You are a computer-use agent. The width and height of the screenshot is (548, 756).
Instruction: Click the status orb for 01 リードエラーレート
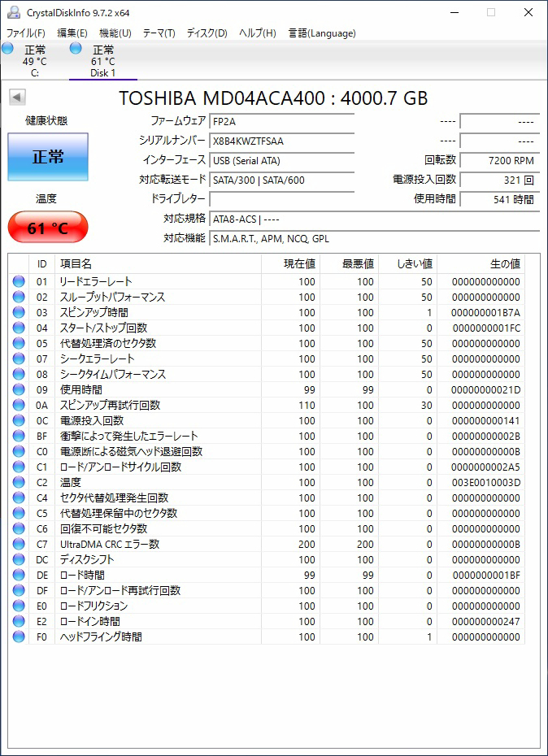(19, 281)
